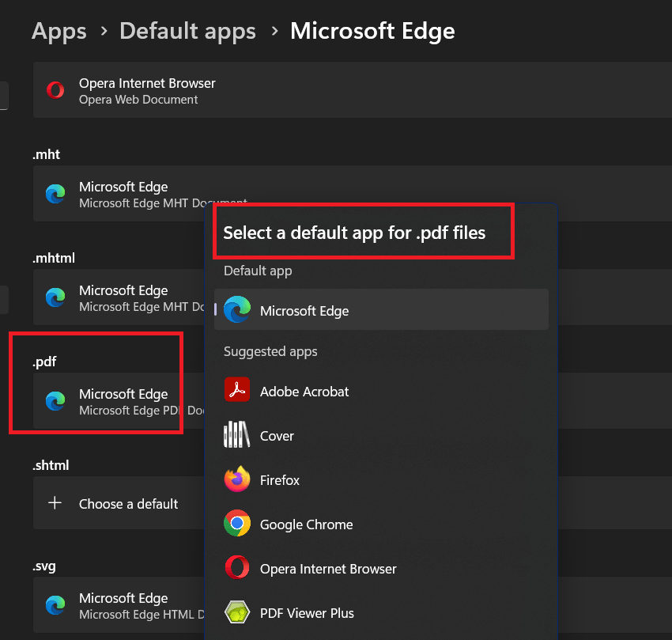Screen dimensions: 672x640
Task: Open the Default apps breadcrumb
Action: 187,31
